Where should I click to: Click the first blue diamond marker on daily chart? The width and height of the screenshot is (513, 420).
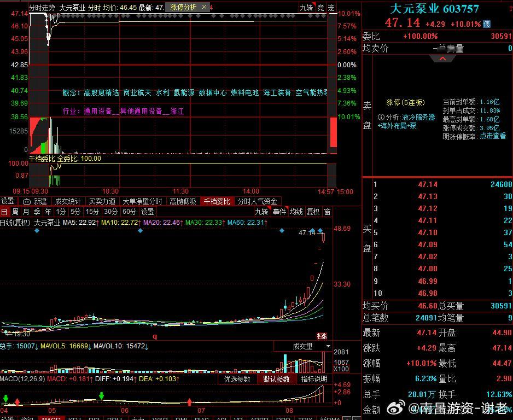[37, 231]
